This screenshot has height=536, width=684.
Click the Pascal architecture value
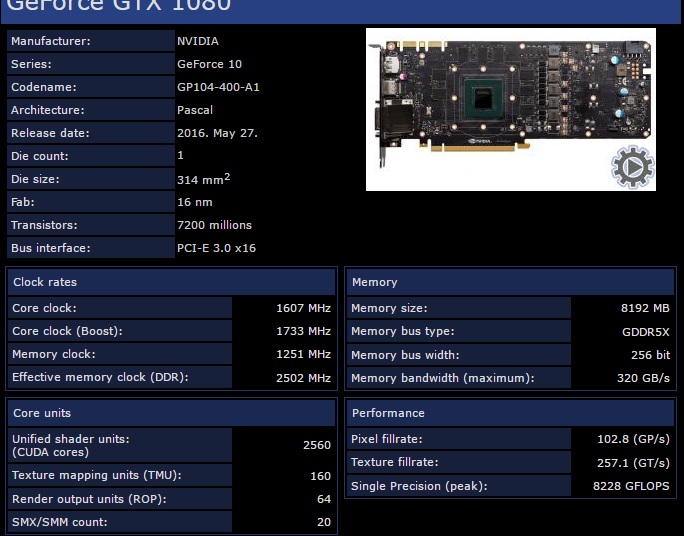[x=195, y=110]
